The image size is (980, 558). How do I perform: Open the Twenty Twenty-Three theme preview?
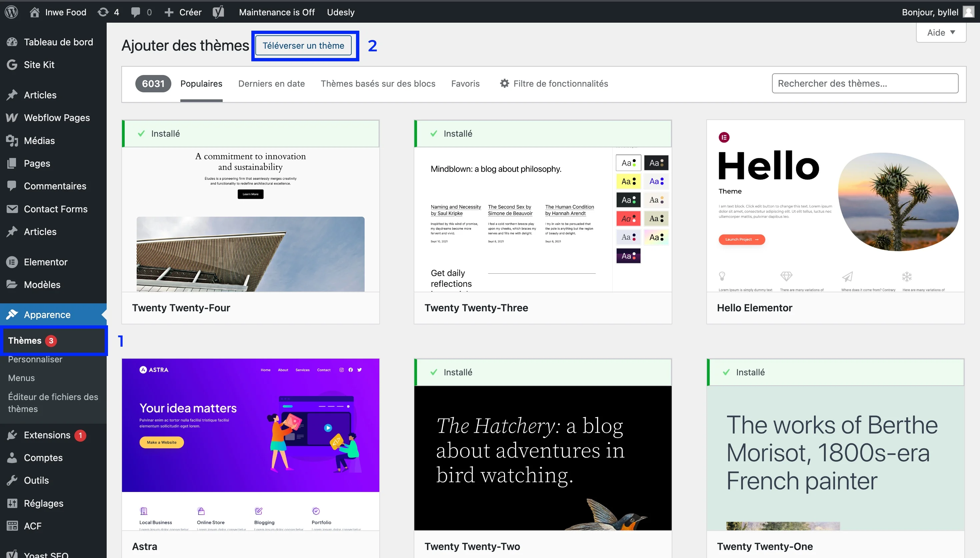(x=542, y=219)
